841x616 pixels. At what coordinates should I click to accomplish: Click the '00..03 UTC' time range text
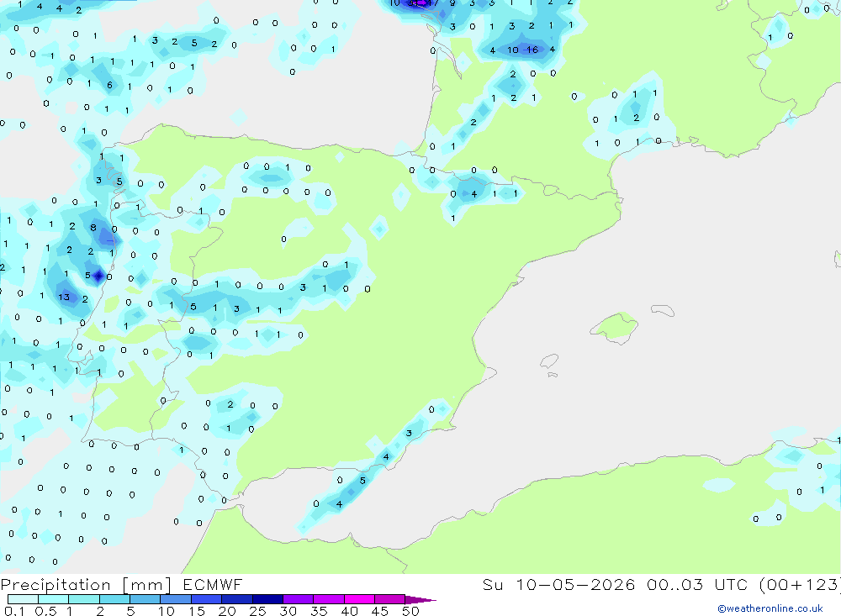(x=698, y=584)
